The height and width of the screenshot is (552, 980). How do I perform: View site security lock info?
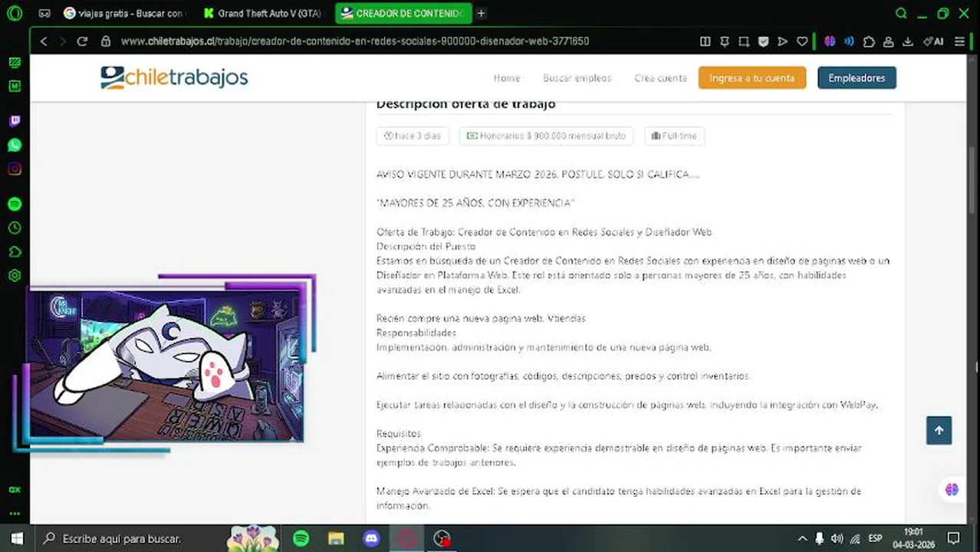pyautogui.click(x=106, y=41)
